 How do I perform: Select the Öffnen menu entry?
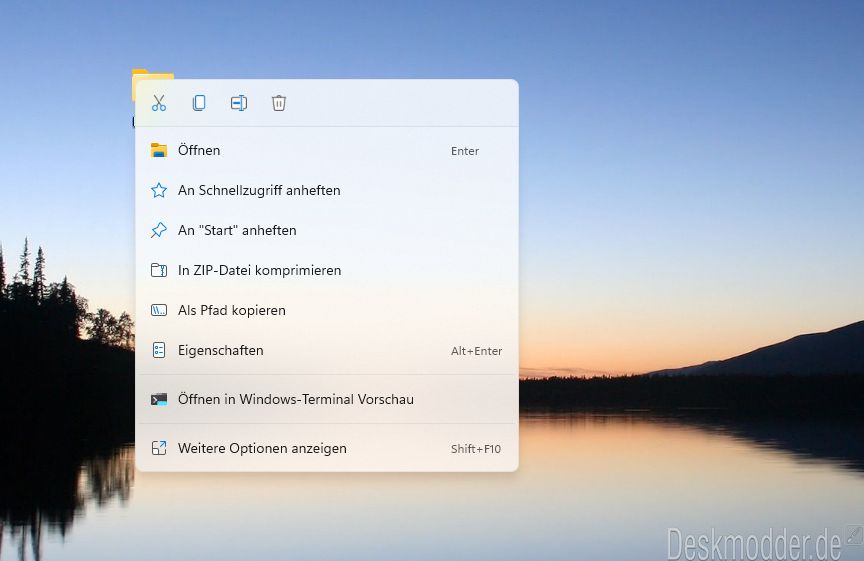tap(327, 150)
